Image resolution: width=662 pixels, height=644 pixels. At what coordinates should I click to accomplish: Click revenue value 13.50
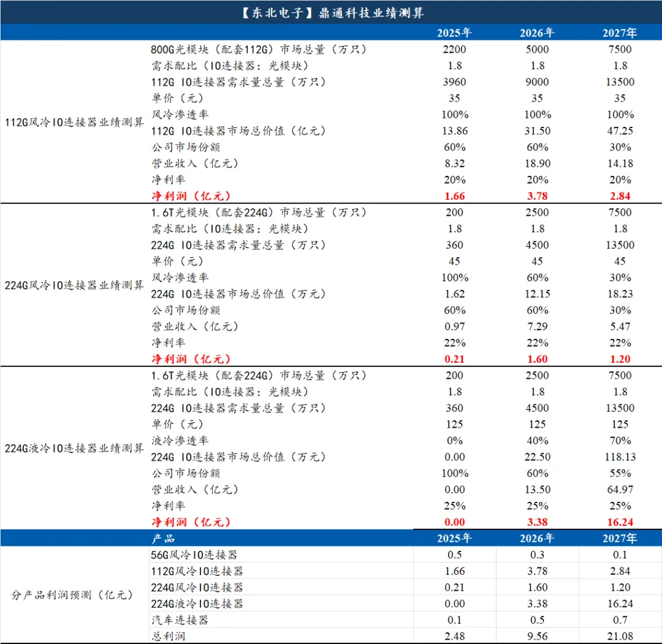(x=538, y=490)
